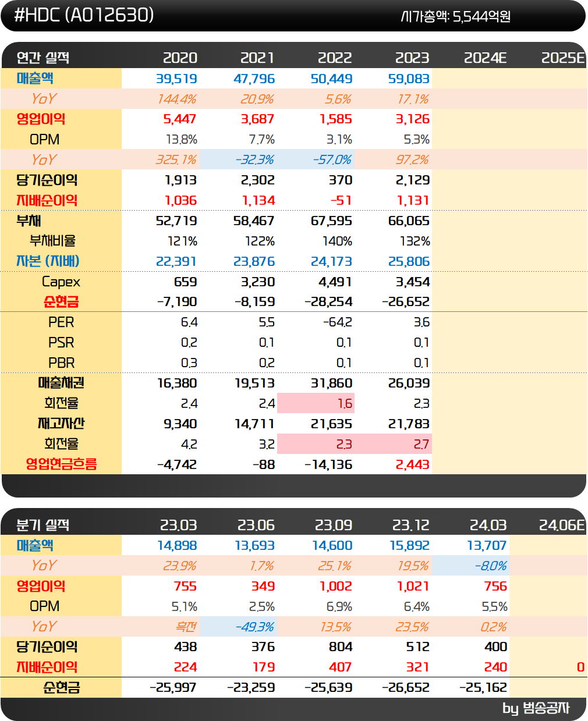Click the blue highlighted YoY -32.3%

(x=255, y=159)
